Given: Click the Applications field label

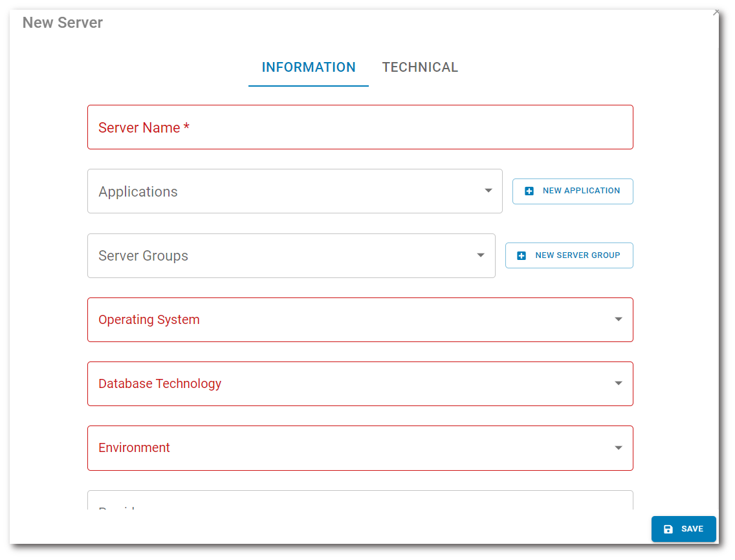Looking at the screenshot, I should [138, 191].
